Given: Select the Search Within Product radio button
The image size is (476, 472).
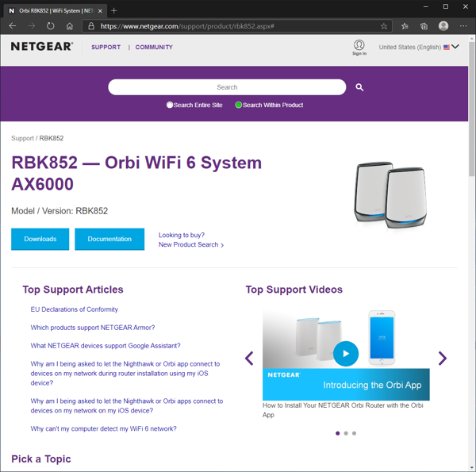Looking at the screenshot, I should point(238,105).
